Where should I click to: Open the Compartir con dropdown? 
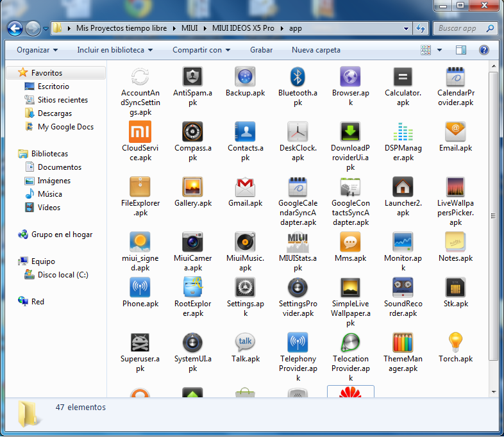coord(201,50)
